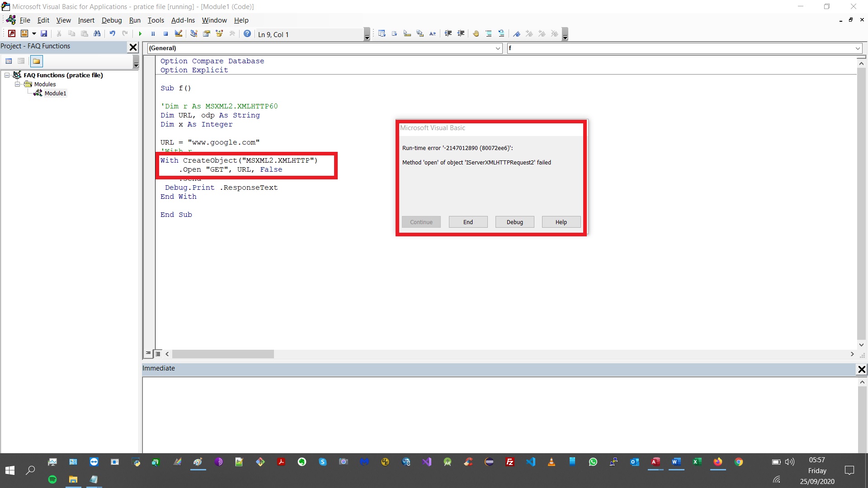Screen dimensions: 868x488
Task: Click Debug button in error dialog
Action: [514, 222]
